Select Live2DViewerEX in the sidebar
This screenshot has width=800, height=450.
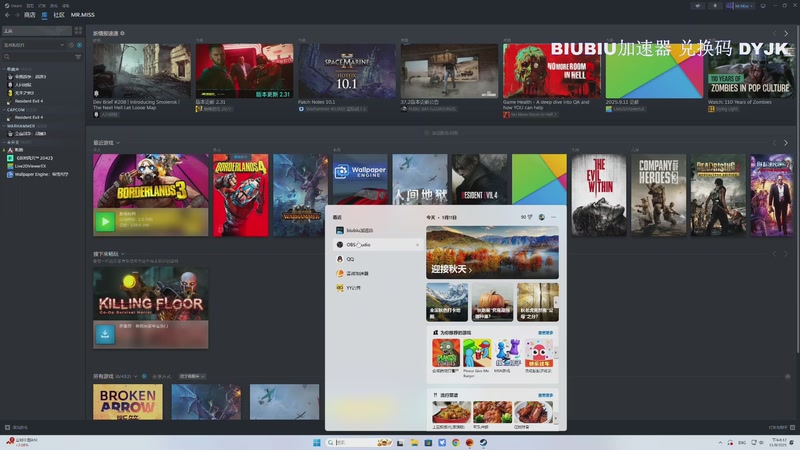(31, 166)
